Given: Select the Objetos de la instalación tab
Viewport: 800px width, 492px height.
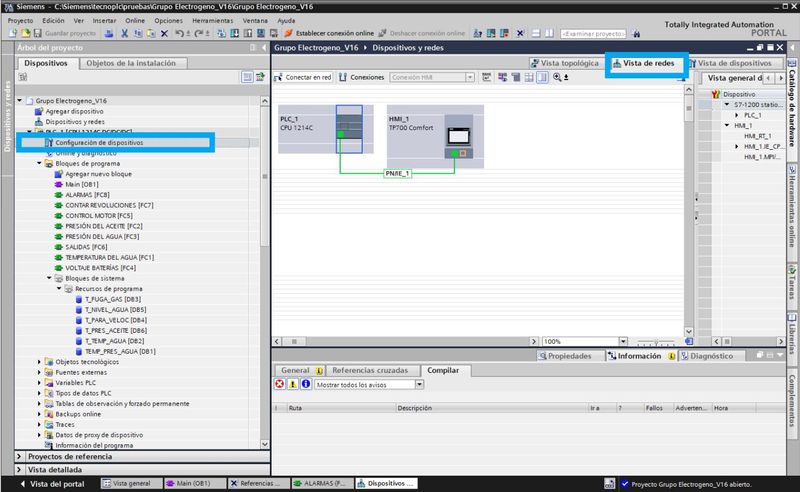Looking at the screenshot, I should coord(131,63).
